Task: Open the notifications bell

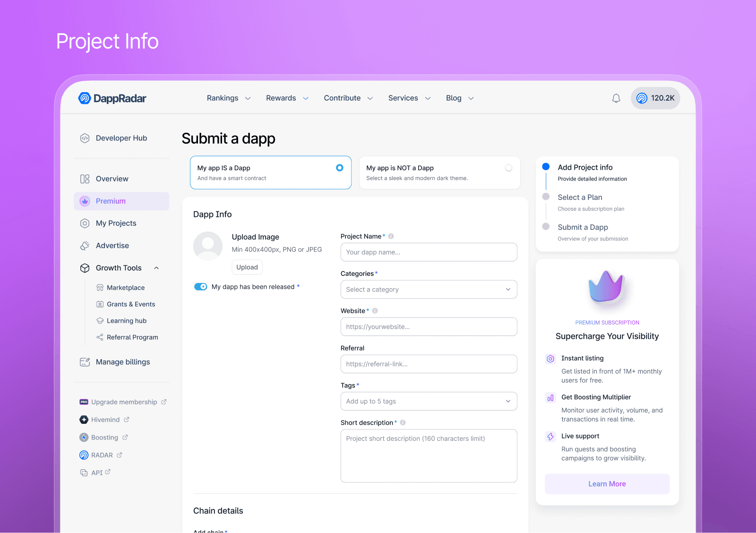Action: [x=616, y=98]
